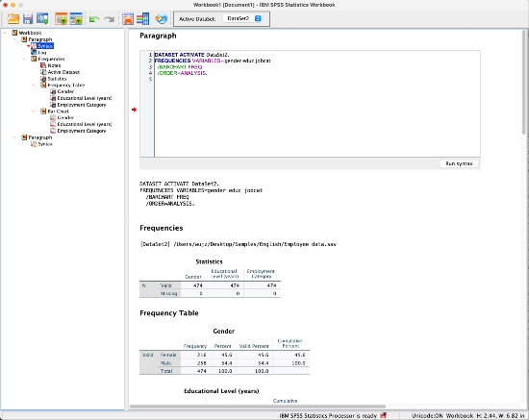Select Employment Category under Bar Chart outline
The width and height of the screenshot is (529, 420).
click(78, 131)
